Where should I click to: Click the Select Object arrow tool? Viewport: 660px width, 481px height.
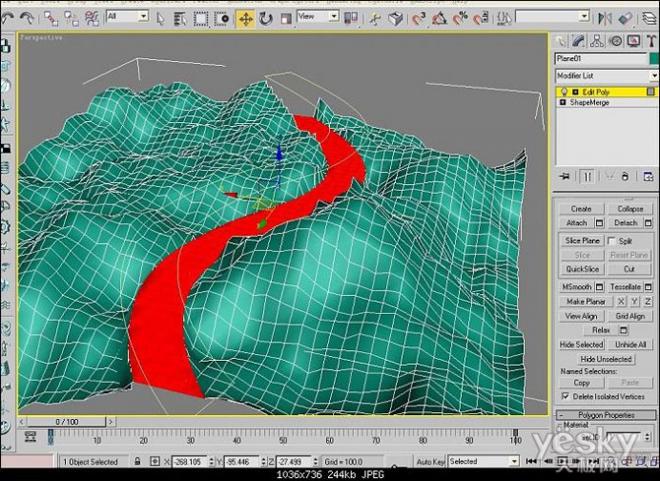click(160, 19)
